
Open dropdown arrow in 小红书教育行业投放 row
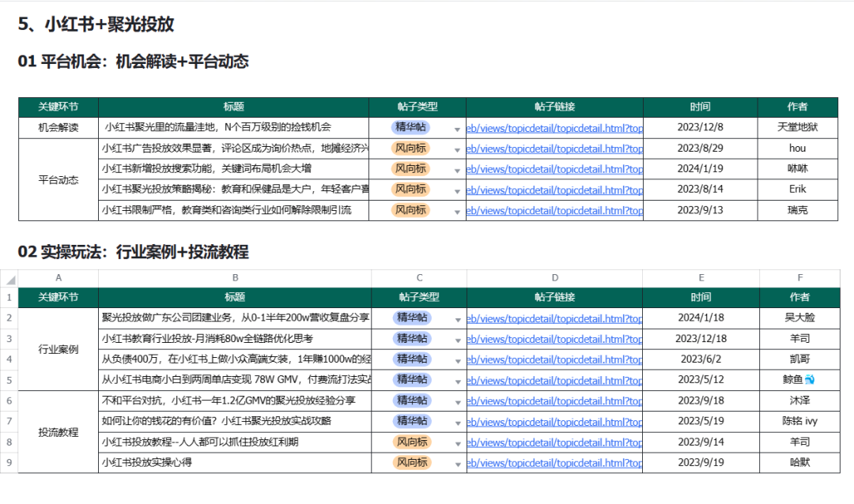458,340
